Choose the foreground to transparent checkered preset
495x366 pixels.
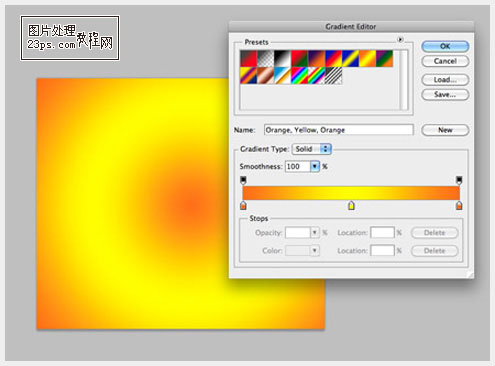pyautogui.click(x=265, y=58)
